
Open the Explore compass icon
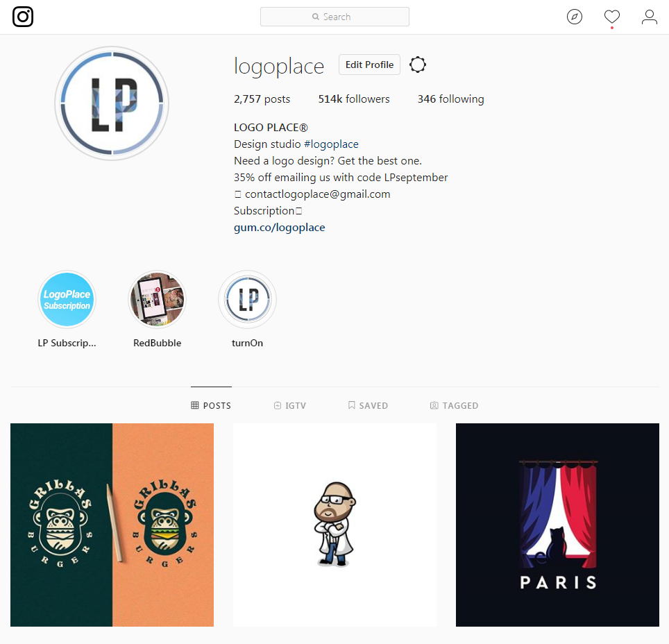pos(575,17)
